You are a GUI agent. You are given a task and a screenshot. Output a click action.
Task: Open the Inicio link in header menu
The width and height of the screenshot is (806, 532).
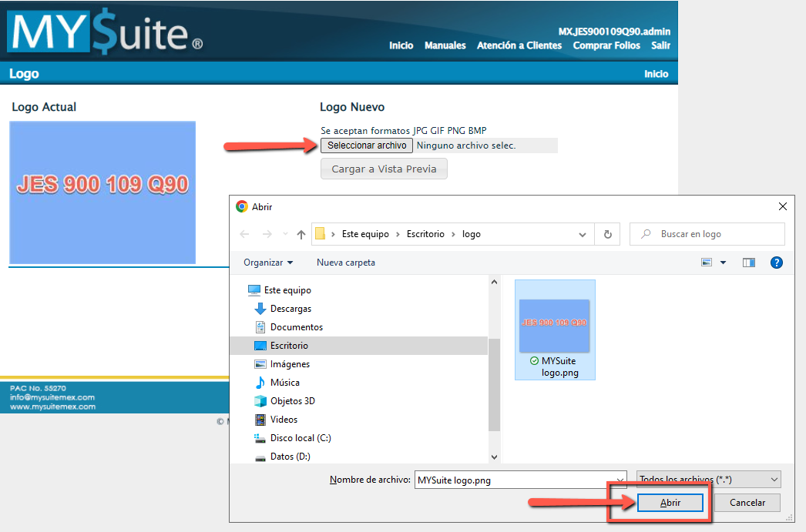(401, 45)
